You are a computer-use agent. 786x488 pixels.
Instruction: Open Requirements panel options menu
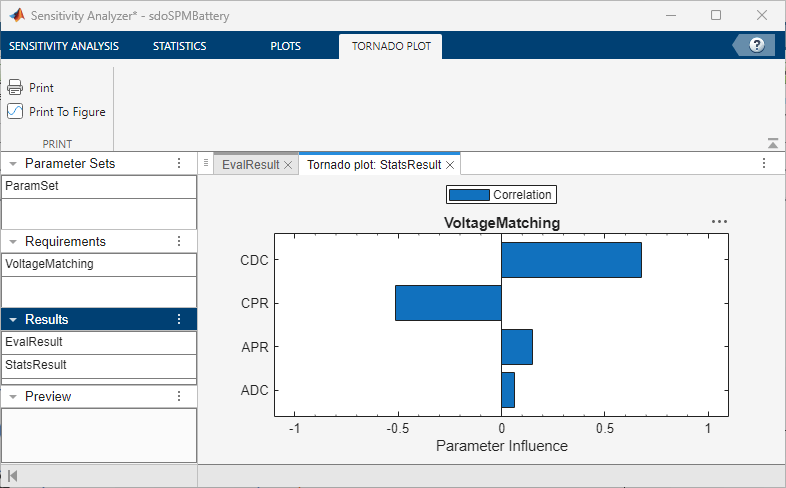click(x=179, y=241)
